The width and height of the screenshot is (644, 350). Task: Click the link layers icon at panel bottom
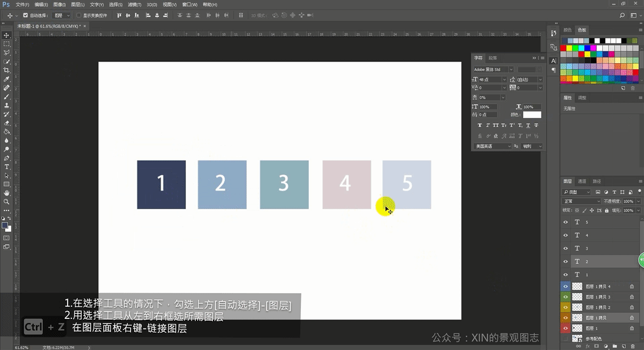click(579, 346)
